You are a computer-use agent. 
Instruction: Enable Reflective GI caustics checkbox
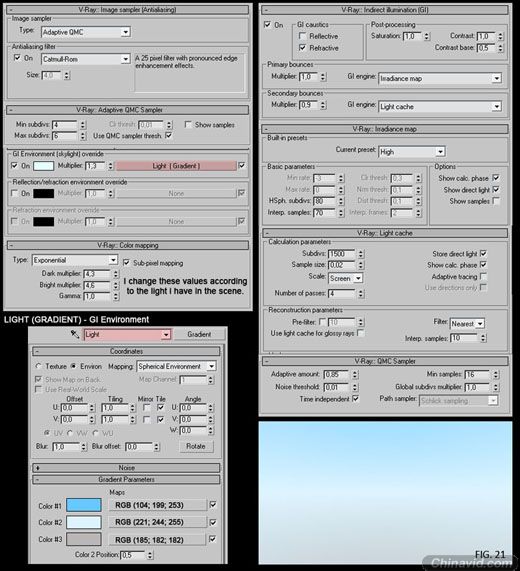point(302,36)
